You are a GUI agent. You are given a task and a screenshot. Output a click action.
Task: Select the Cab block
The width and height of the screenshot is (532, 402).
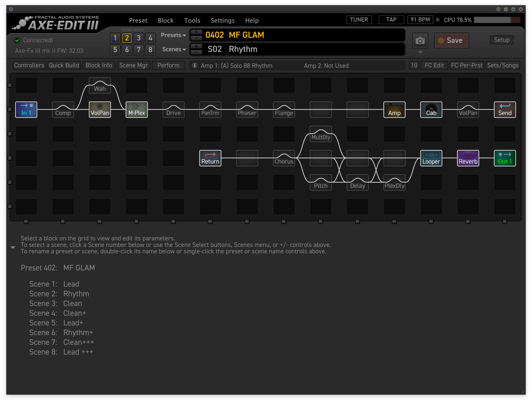(431, 110)
